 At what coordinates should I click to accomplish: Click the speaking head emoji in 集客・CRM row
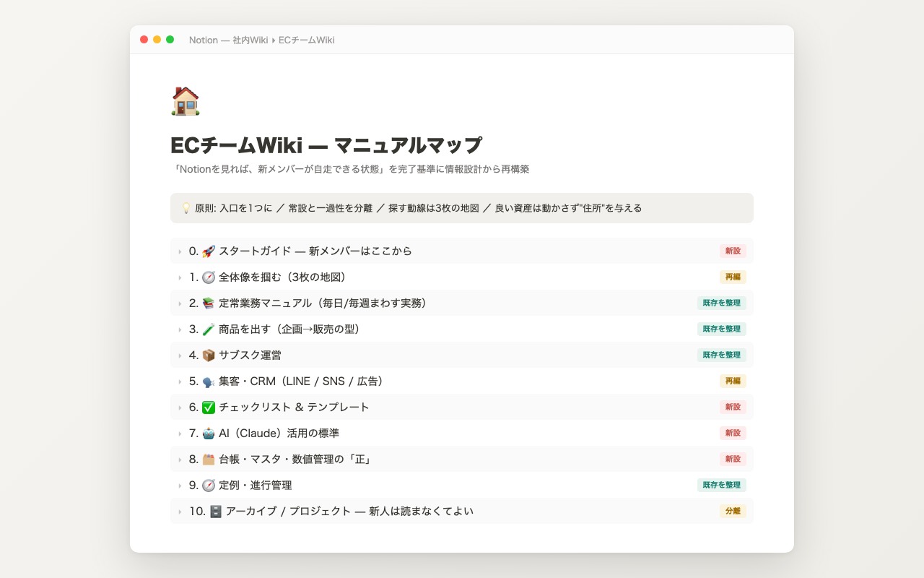click(209, 381)
